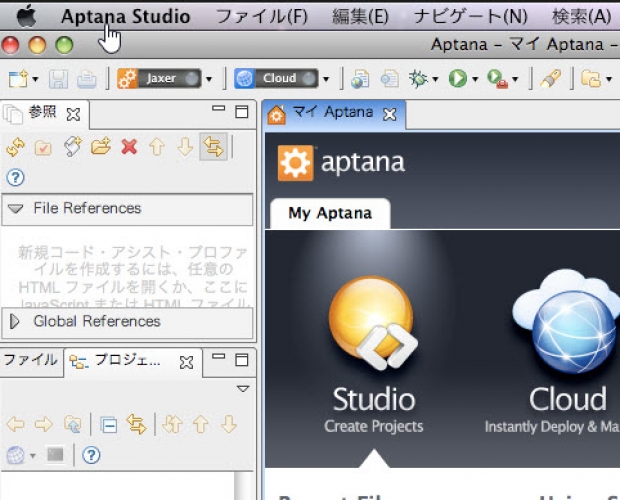This screenshot has height=500, width=620.
Task: Close the プロジェ... project tab
Action: 186,362
